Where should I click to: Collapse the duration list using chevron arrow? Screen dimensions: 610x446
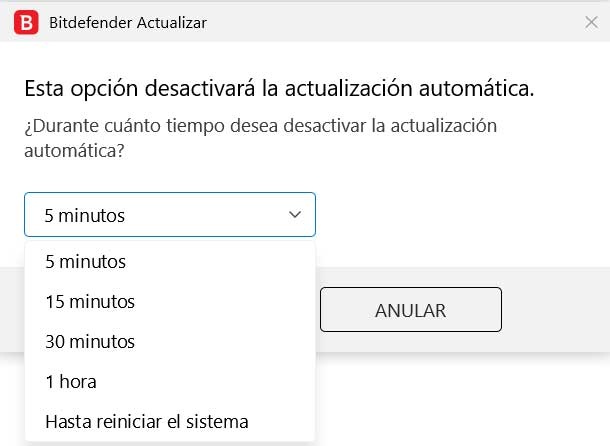point(295,214)
